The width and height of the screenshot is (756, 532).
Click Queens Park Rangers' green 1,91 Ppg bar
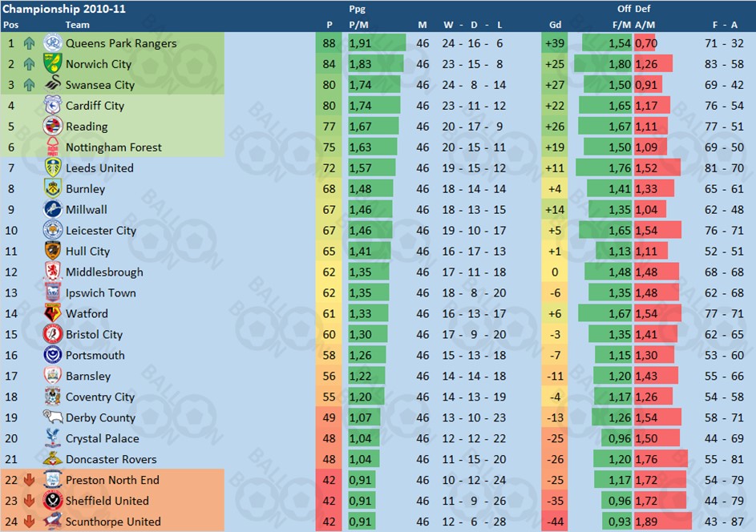377,43
